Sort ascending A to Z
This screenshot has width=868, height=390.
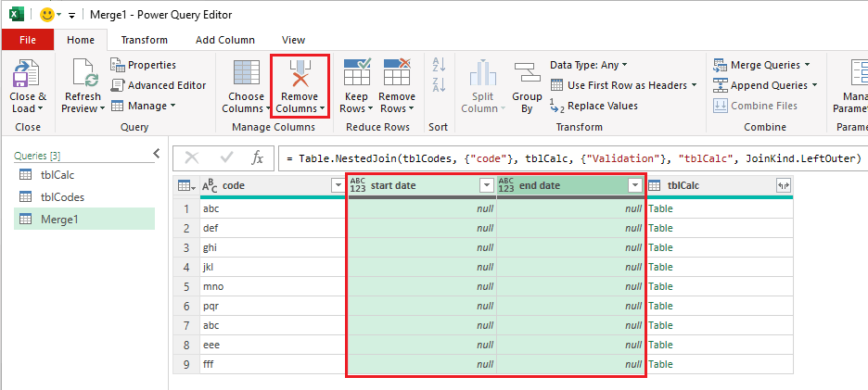point(439,65)
